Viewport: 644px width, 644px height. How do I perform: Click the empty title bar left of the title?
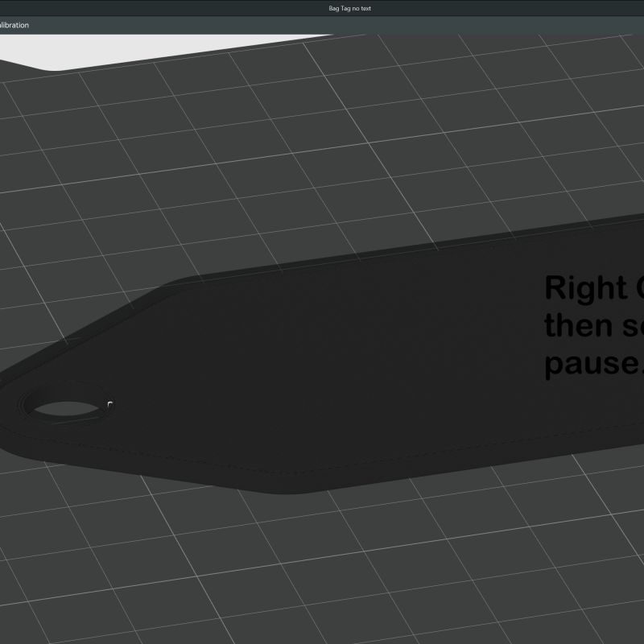(x=161, y=8)
